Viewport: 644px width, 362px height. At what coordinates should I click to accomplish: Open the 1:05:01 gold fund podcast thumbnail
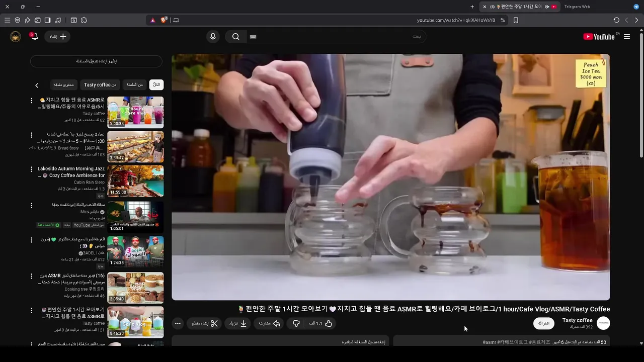(x=135, y=217)
